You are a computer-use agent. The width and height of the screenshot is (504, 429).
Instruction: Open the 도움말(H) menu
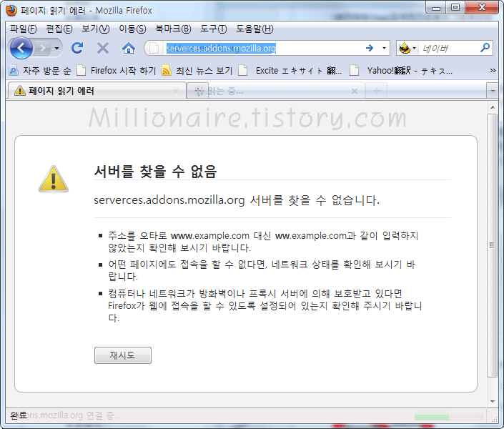pos(255,29)
